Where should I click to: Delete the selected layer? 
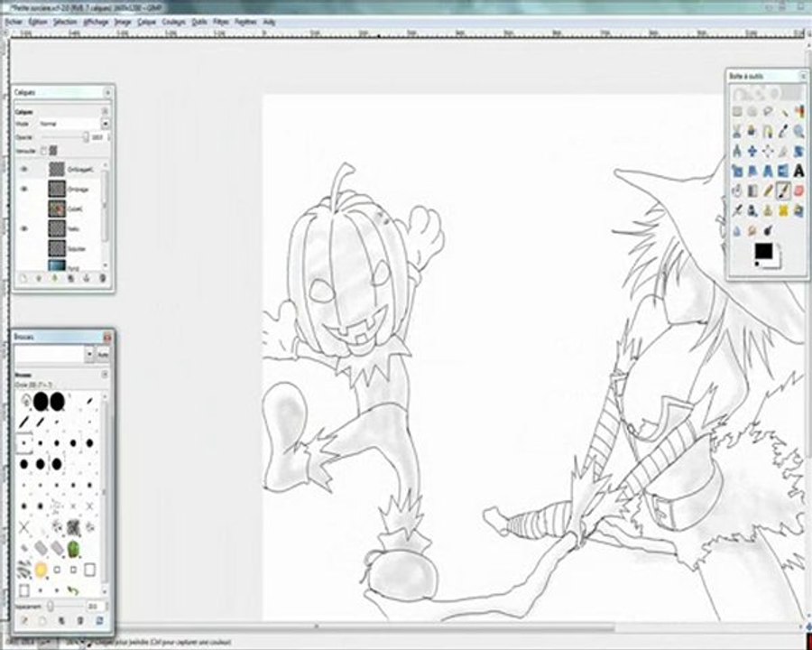[103, 279]
